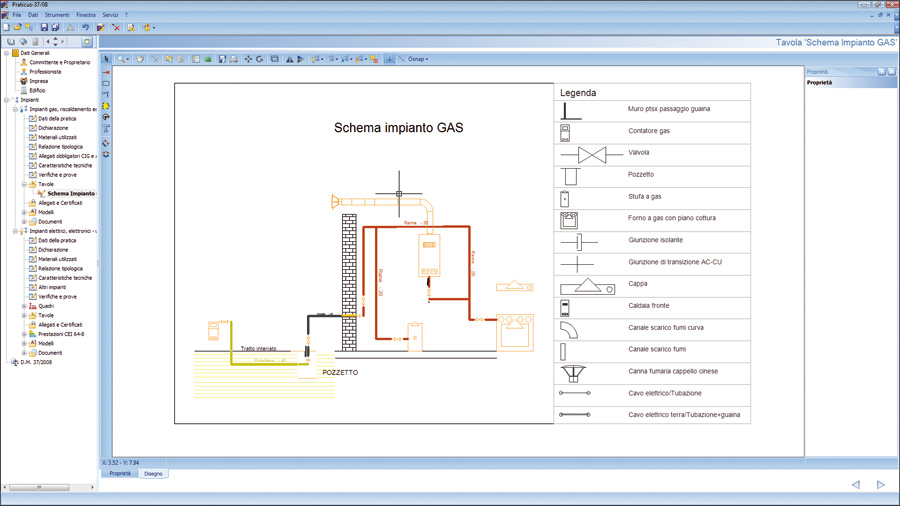Click the first icon in the tree panel toolbar
Image resolution: width=900 pixels, height=506 pixels.
(11, 41)
